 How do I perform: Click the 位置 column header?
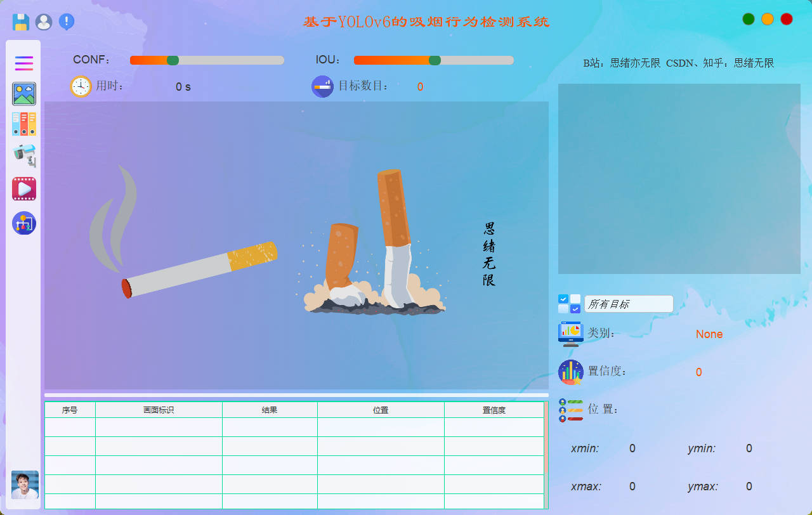(x=381, y=410)
